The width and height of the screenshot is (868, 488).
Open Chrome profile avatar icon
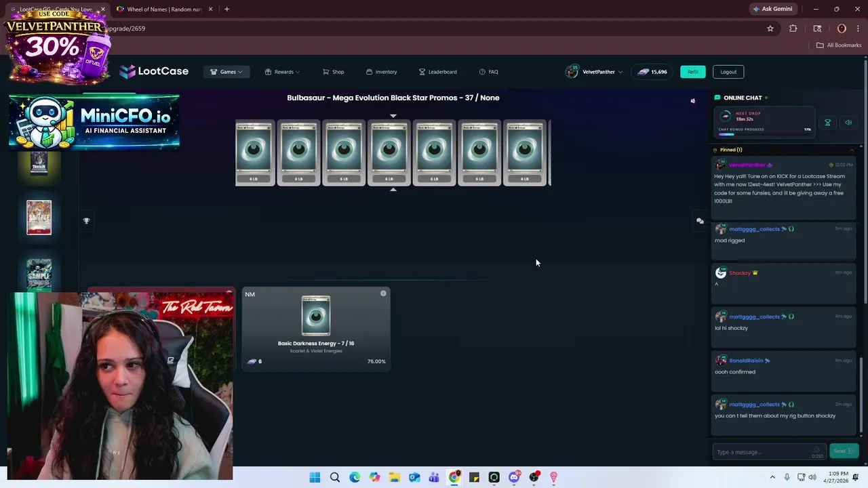click(x=842, y=28)
